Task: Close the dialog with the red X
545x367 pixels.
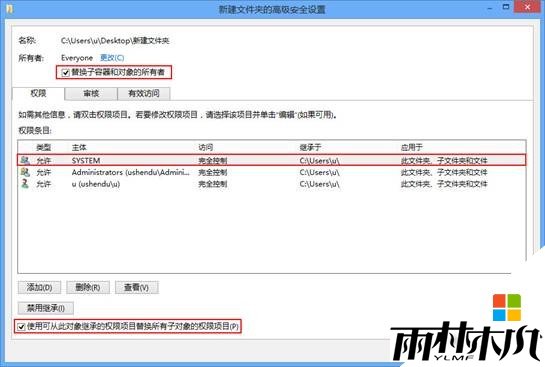Action: (x=527, y=7)
